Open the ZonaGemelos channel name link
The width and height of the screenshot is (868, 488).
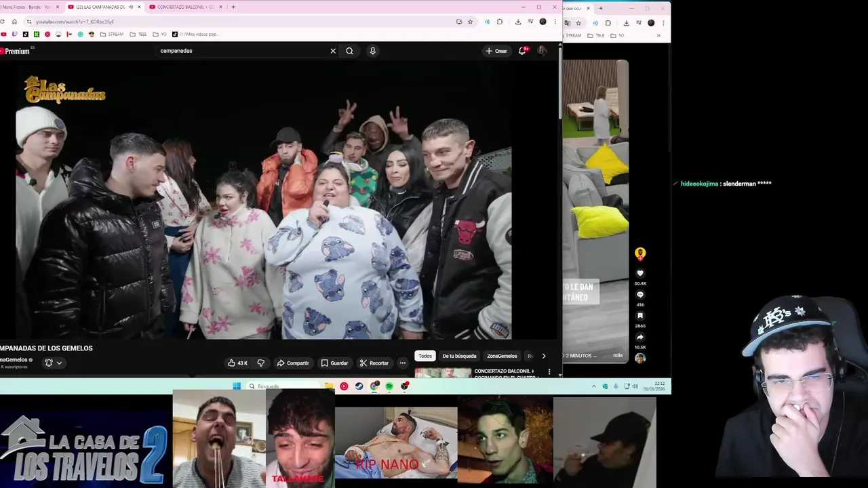14,360
